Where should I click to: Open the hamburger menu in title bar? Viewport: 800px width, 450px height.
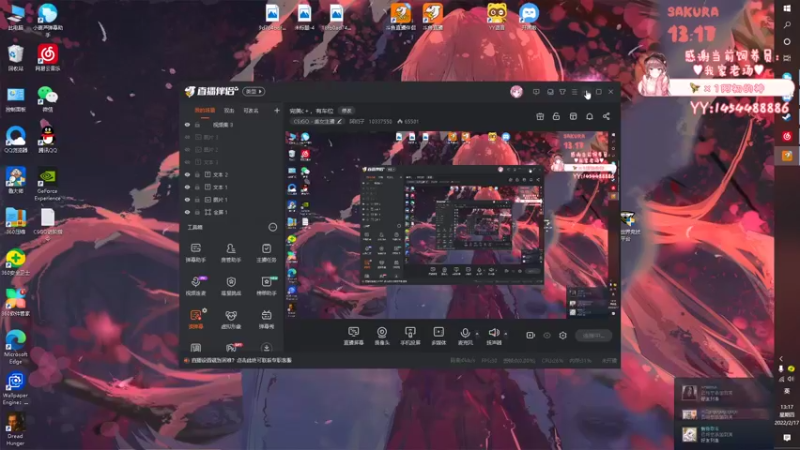coord(574,92)
